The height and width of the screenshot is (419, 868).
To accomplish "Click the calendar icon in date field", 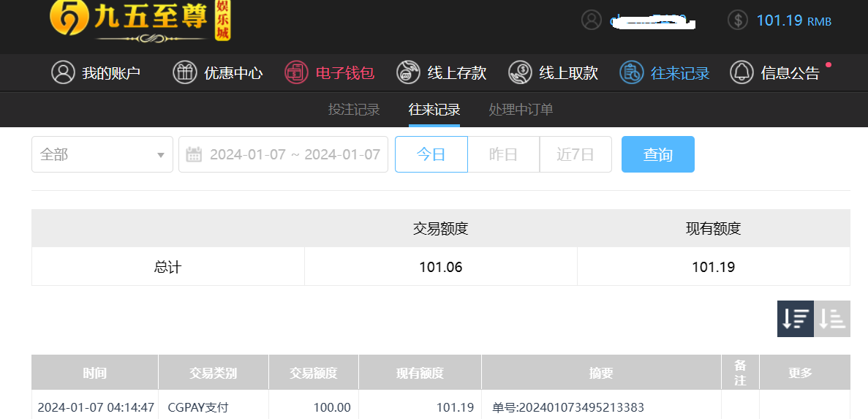I will pos(194,154).
